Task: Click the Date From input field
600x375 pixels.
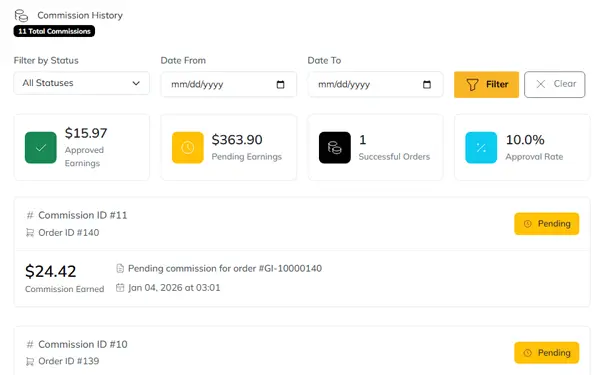Action: (228, 84)
